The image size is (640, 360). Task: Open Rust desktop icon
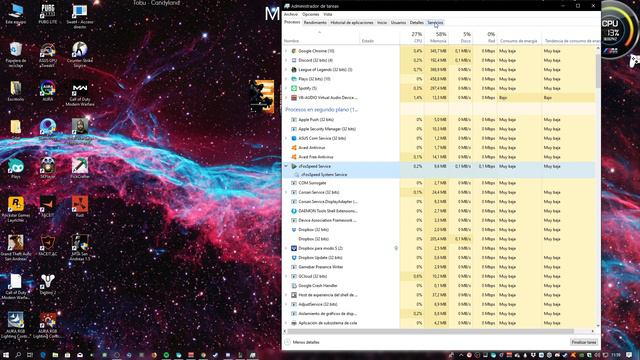click(x=80, y=207)
